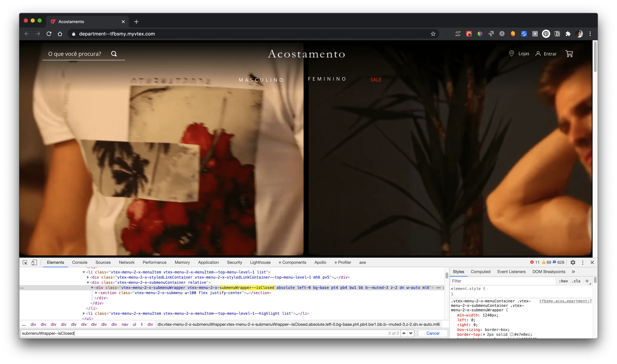Expand the styledLinkContainer div node

click(88, 277)
